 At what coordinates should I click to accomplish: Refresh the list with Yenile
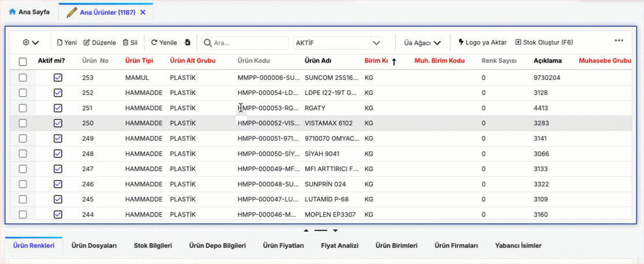pyautogui.click(x=164, y=42)
